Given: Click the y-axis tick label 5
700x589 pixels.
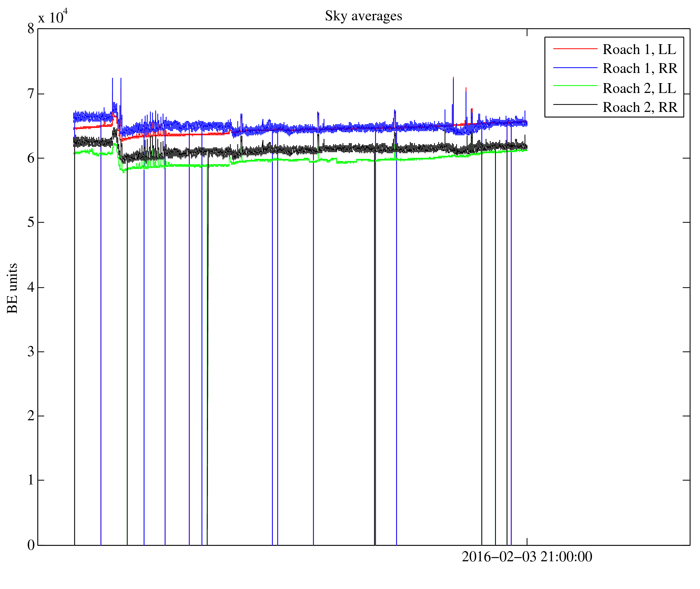Looking at the screenshot, I should pos(31,222).
